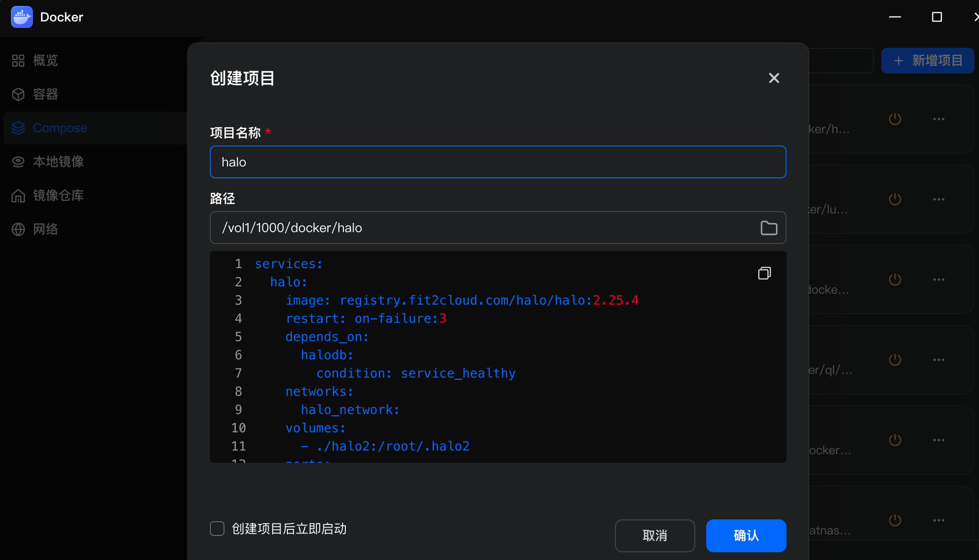Browse folders with the path folder icon
Screen dimensions: 979x560
click(x=769, y=228)
